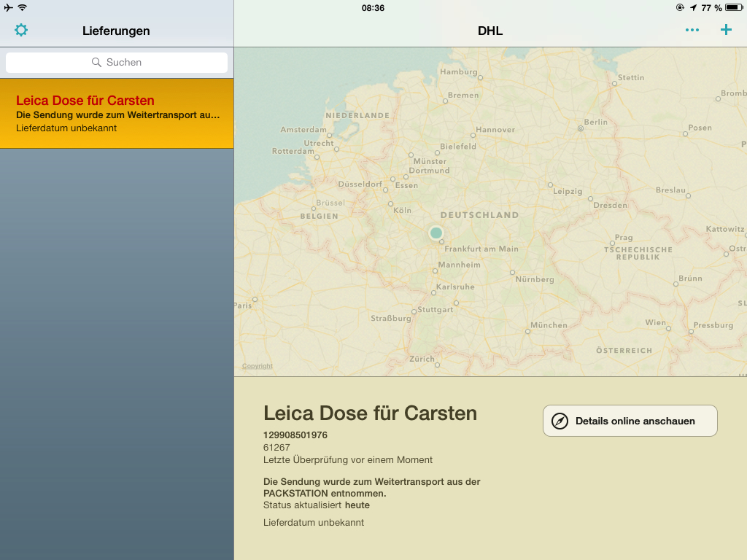This screenshot has height=560, width=747.
Task: Tap the Prag city label on map
Action: point(624,237)
